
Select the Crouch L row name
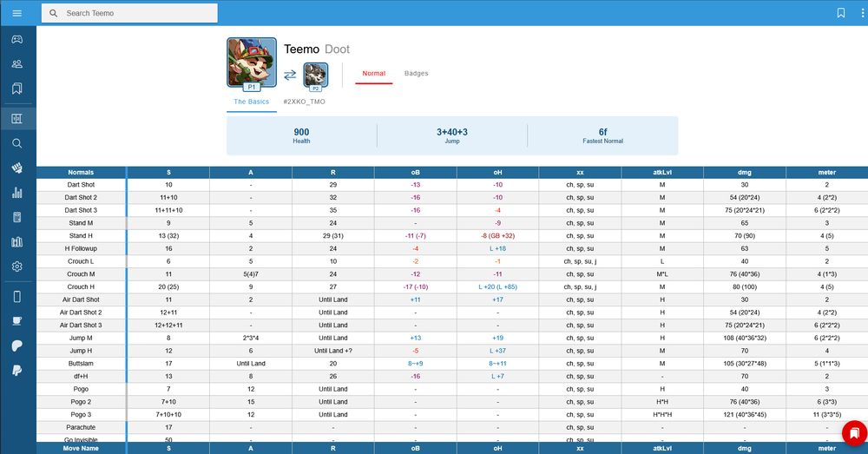pyautogui.click(x=81, y=261)
